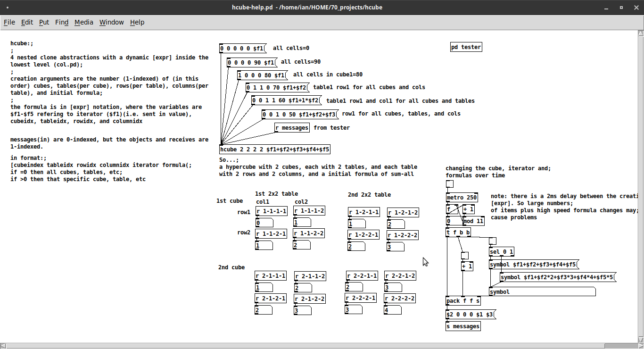Toggle the metro 250 on/off toggle box
The height and width of the screenshot is (349, 644).
450,184
